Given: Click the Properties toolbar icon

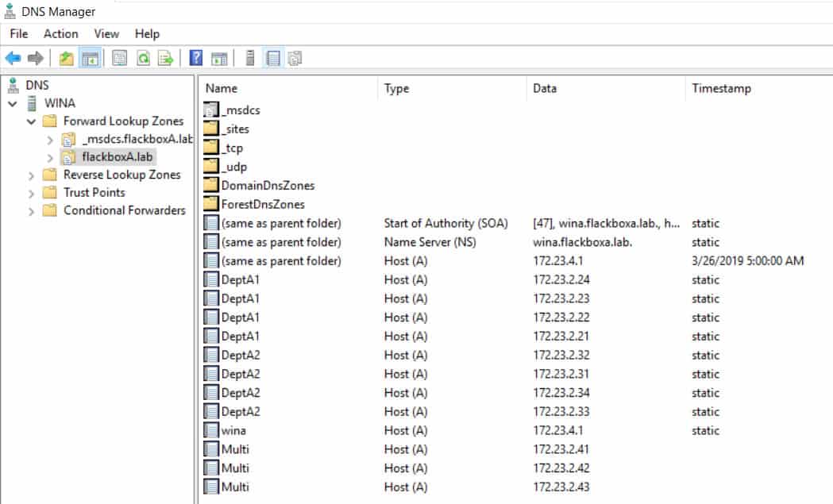Looking at the screenshot, I should [x=120, y=58].
